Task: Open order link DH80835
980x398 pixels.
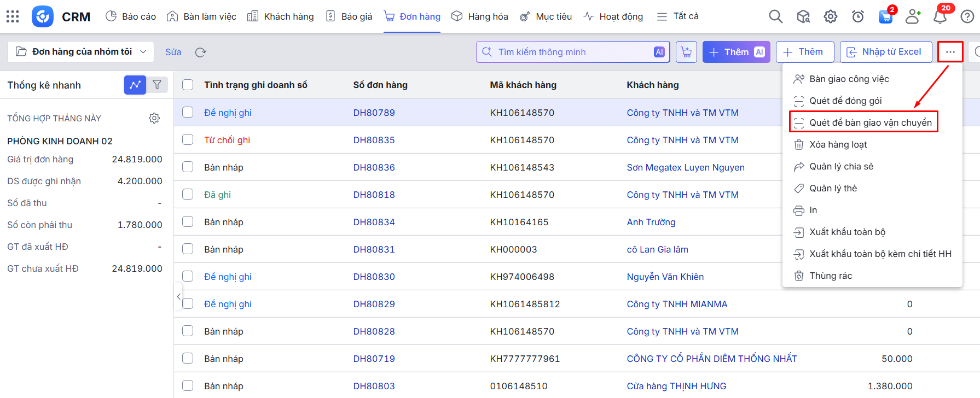Action: point(374,140)
